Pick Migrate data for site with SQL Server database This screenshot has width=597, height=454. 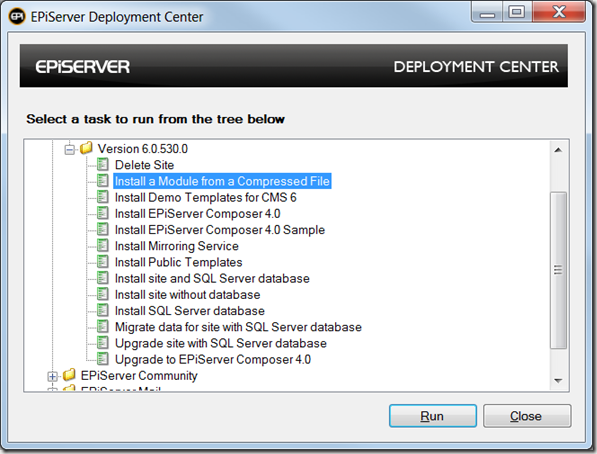click(238, 327)
